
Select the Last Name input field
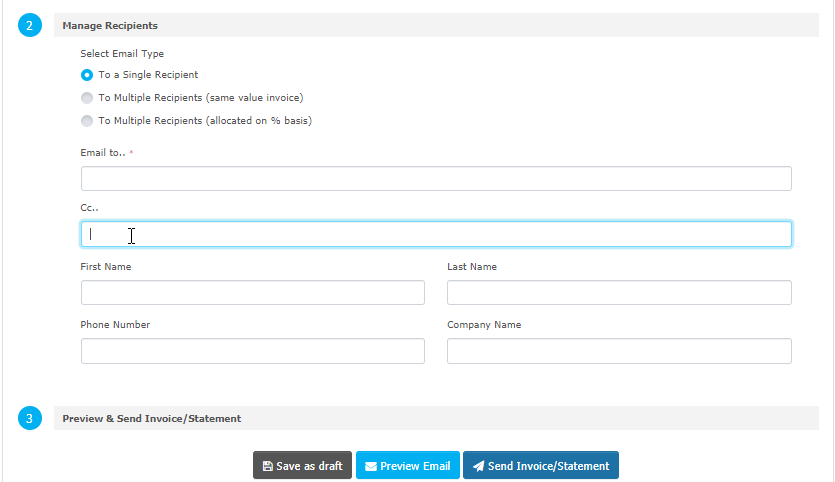(x=619, y=293)
